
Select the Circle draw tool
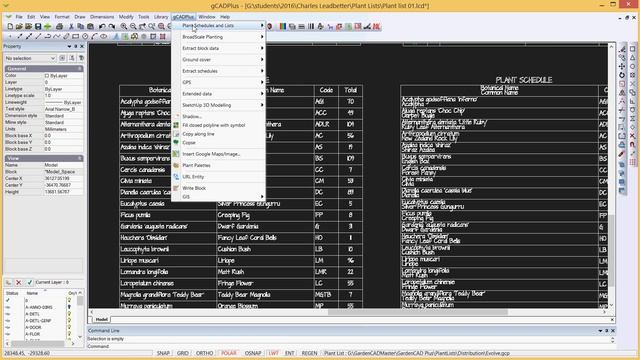(85, 36)
